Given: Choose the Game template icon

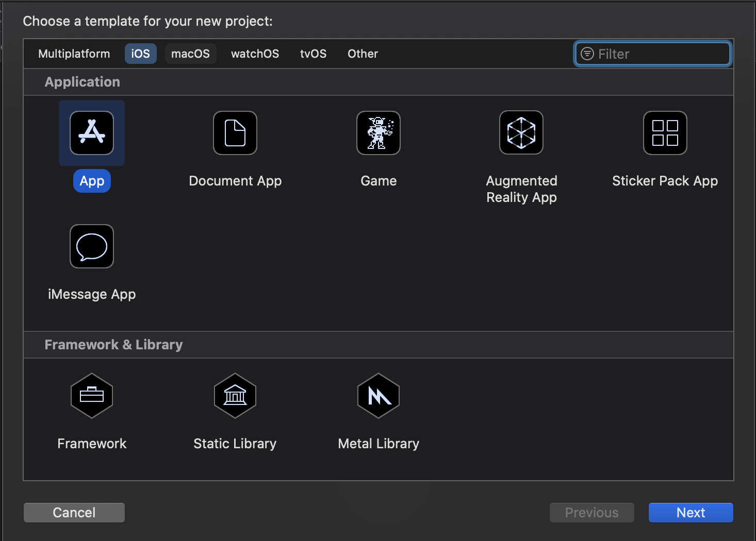Looking at the screenshot, I should pyautogui.click(x=379, y=133).
